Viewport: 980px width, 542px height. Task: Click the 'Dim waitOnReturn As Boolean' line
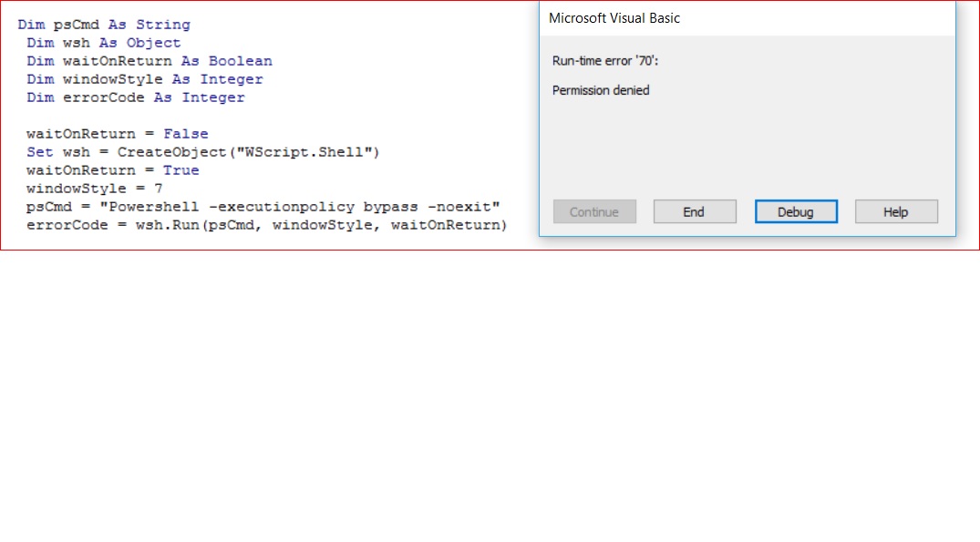150,61
